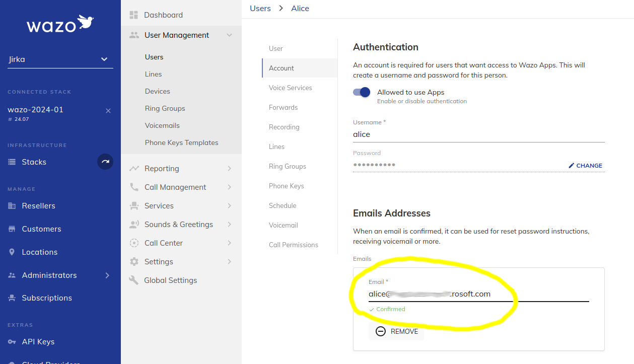Open Ring Groups under User Management

165,108
